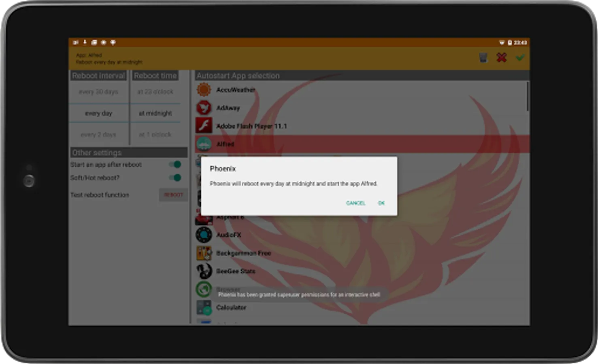
Task: Click CANCEL in the Phoenix dialog
Action: (355, 203)
